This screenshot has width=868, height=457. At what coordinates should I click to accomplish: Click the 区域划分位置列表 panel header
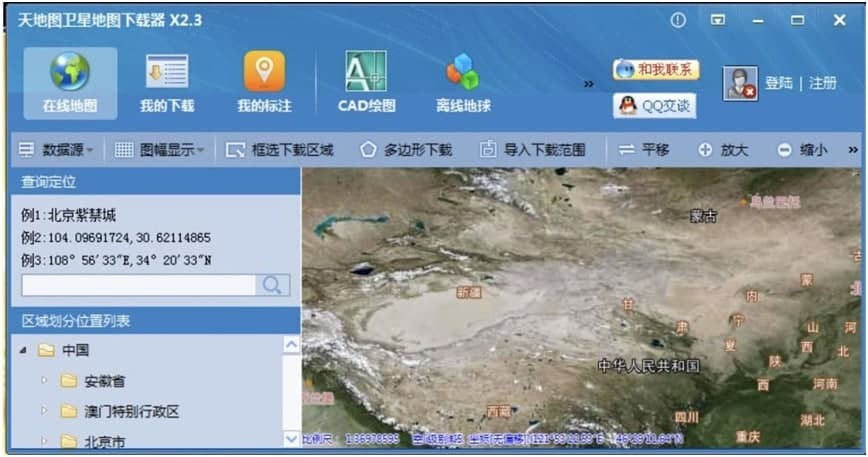coord(156,320)
